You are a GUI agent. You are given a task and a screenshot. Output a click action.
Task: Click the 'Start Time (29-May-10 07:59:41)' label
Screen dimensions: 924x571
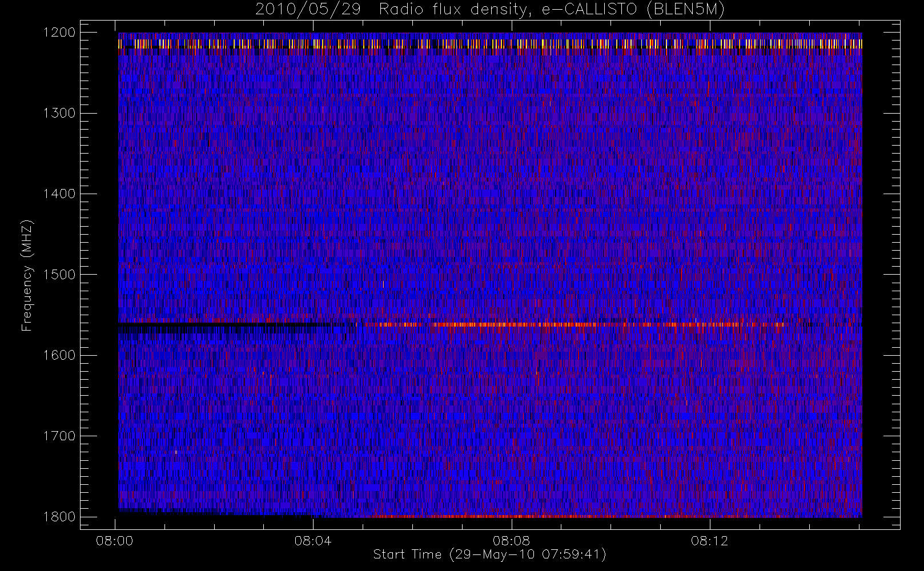tap(489, 554)
